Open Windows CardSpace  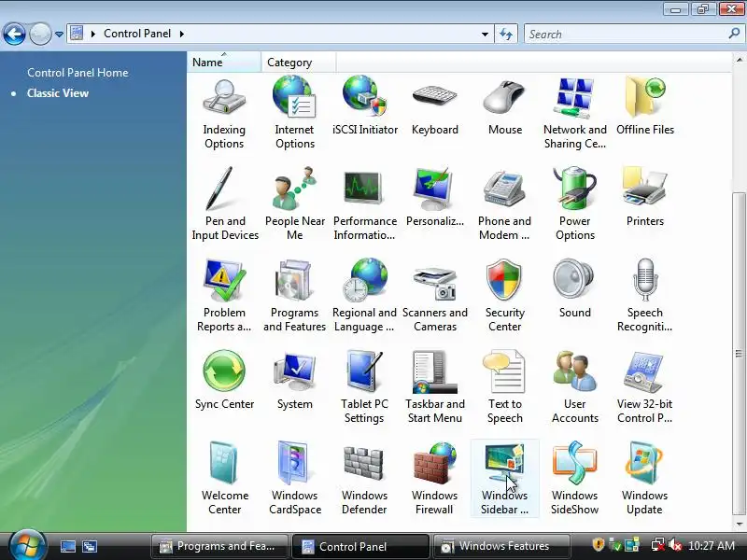tap(295, 478)
